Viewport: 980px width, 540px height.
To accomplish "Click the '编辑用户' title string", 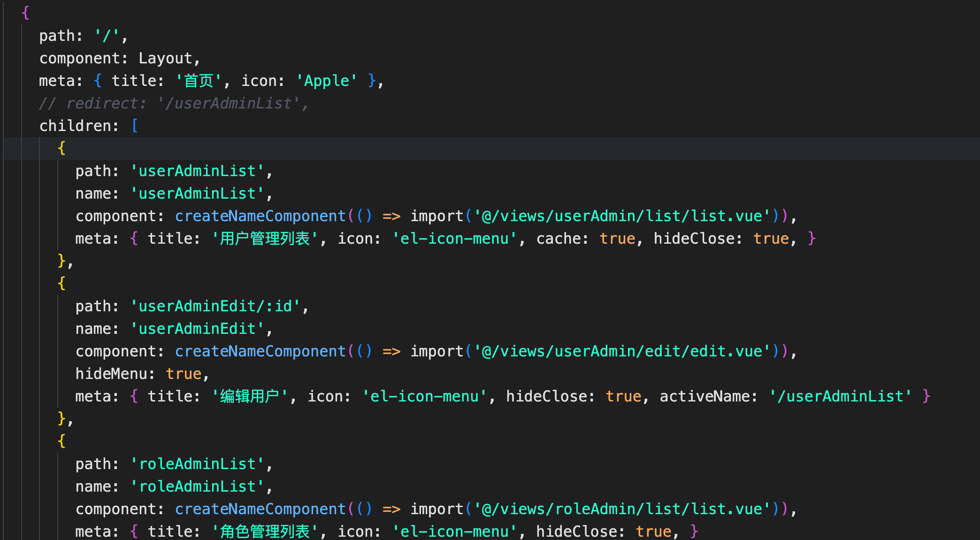I will click(250, 396).
